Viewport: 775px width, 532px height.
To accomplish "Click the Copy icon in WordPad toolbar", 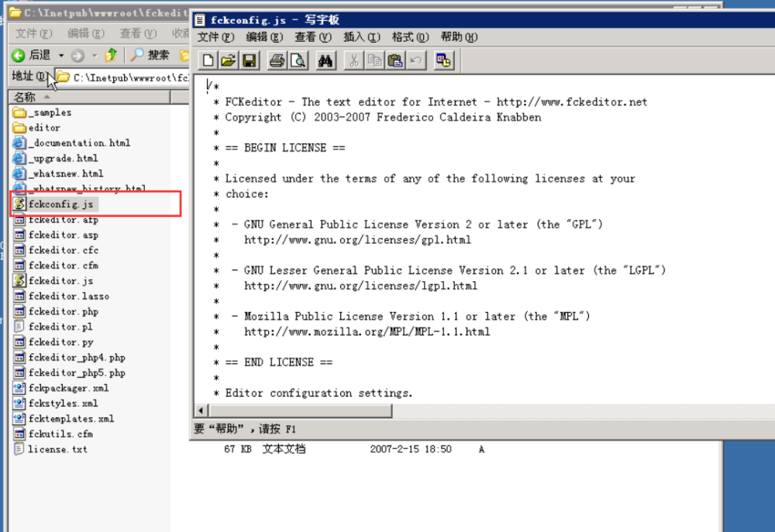I will coord(374,60).
